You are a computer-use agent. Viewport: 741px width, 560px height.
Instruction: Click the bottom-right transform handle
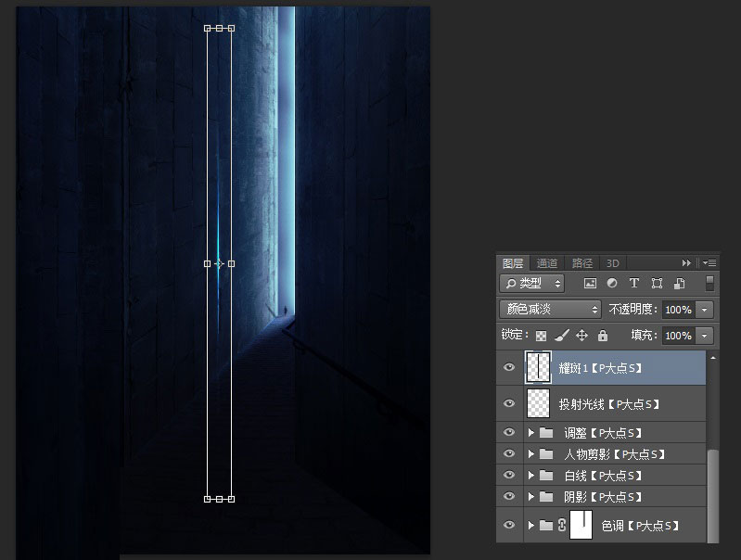pyautogui.click(x=231, y=499)
